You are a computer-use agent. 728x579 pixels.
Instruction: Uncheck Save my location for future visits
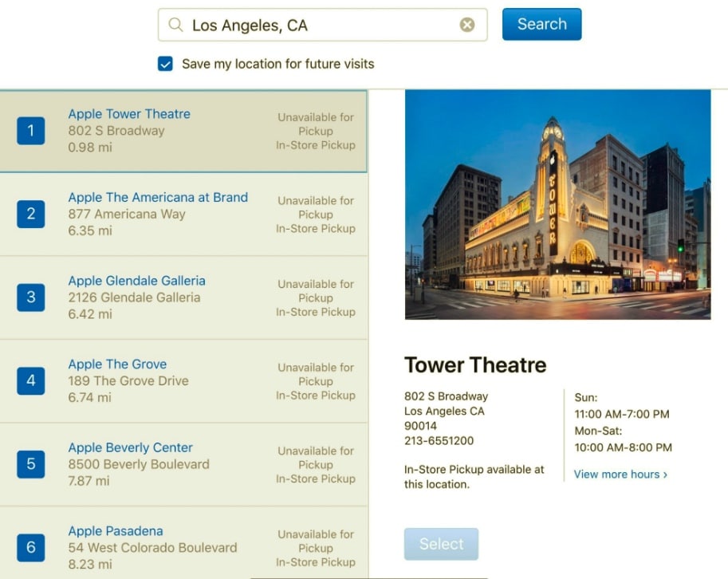(165, 64)
